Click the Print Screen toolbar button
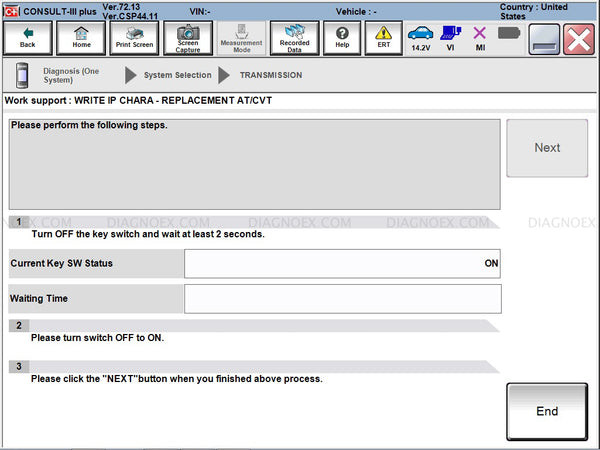This screenshot has height=450, width=600. [x=134, y=38]
